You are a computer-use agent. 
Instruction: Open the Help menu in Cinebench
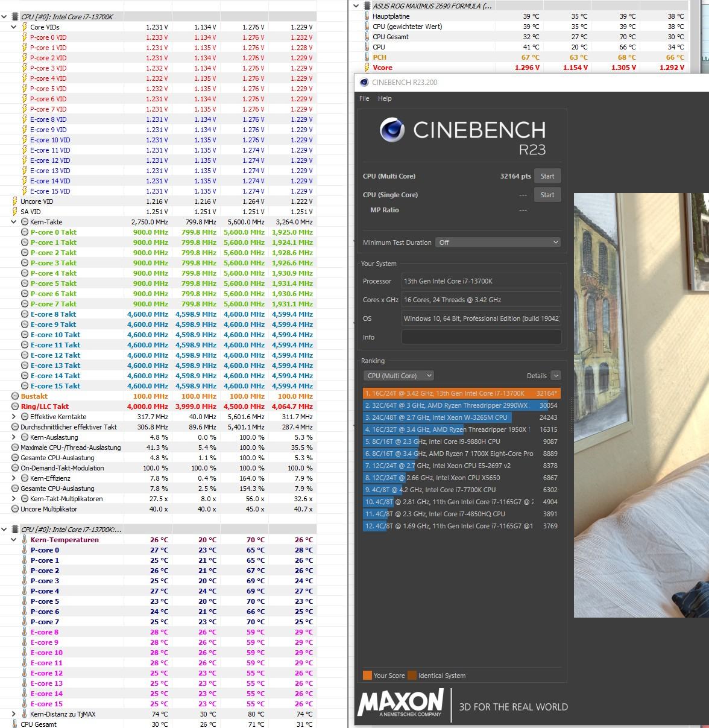pos(385,98)
